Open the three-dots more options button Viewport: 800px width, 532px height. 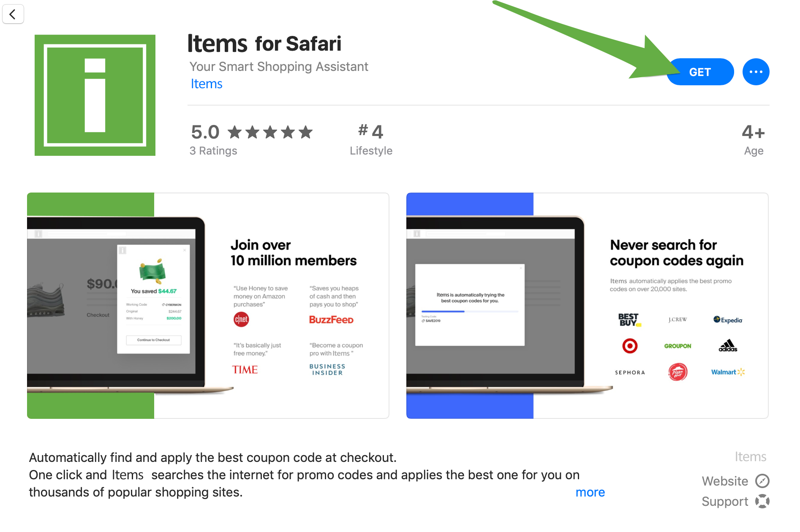756,72
